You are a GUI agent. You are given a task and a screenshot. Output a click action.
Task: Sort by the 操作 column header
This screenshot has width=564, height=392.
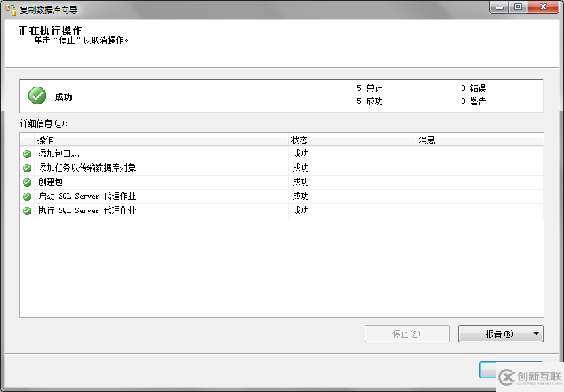161,140
